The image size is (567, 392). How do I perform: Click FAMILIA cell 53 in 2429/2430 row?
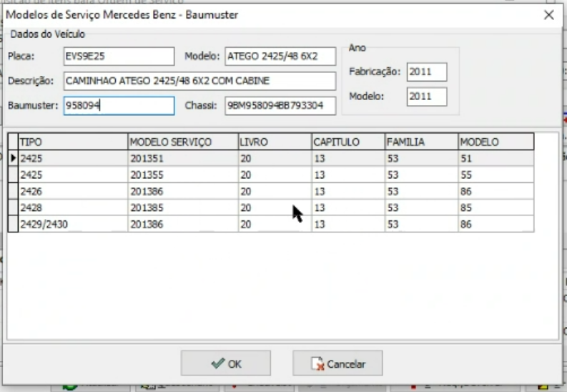pos(422,224)
